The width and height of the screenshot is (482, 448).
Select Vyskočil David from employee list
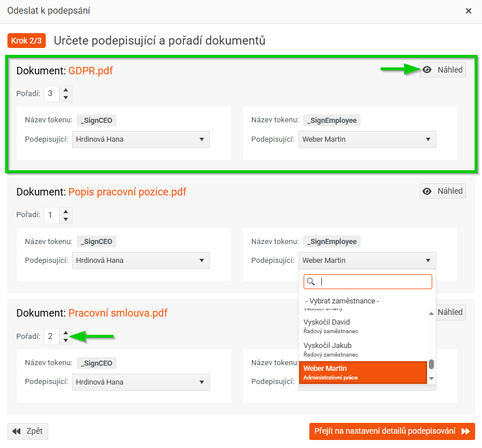coord(363,326)
